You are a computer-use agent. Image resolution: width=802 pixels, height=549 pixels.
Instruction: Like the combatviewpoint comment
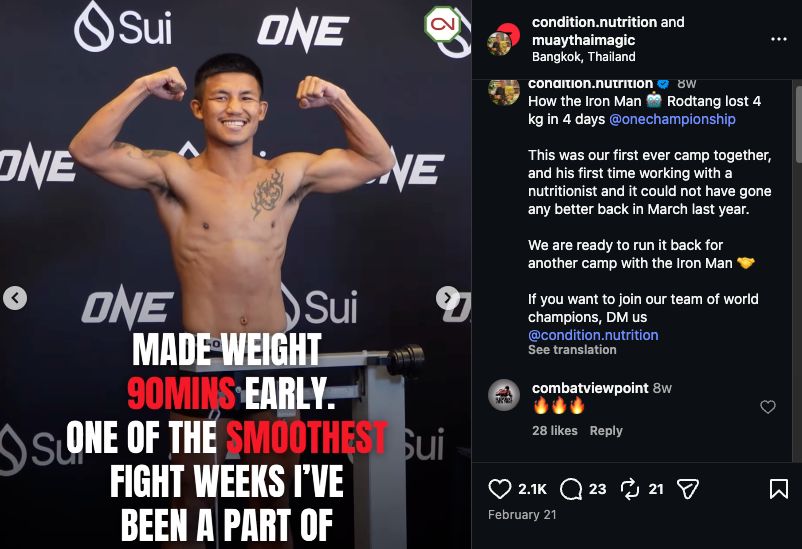[x=768, y=407]
